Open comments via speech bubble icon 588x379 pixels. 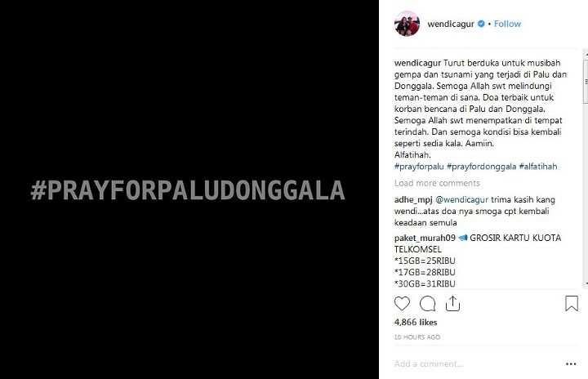[427, 304]
